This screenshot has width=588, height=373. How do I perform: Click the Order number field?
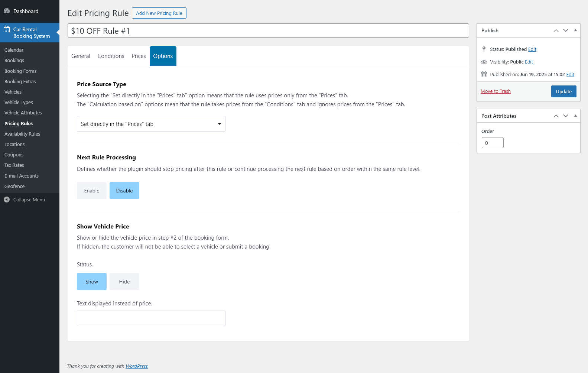coord(493,143)
